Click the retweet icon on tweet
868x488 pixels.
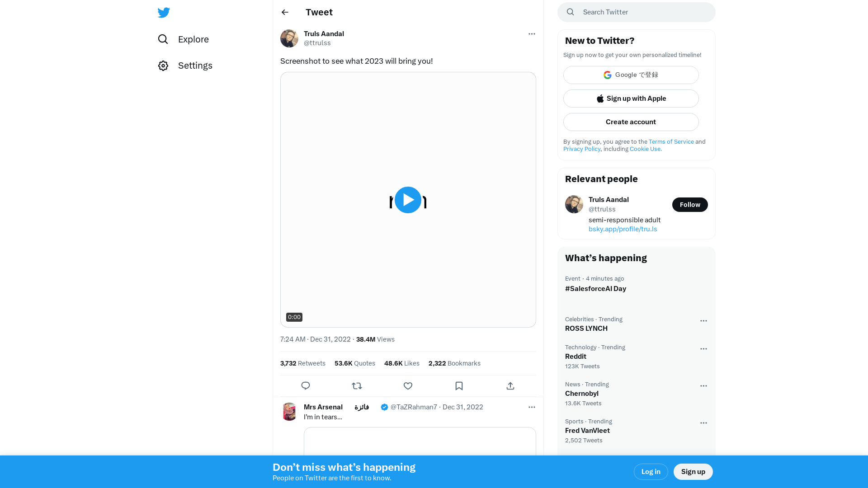[357, 385]
